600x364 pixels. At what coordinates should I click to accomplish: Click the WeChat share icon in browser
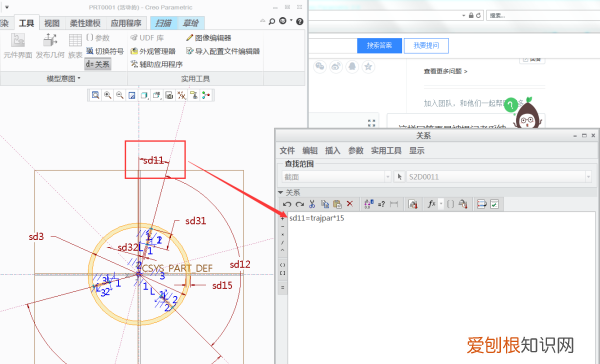[x=320, y=67]
